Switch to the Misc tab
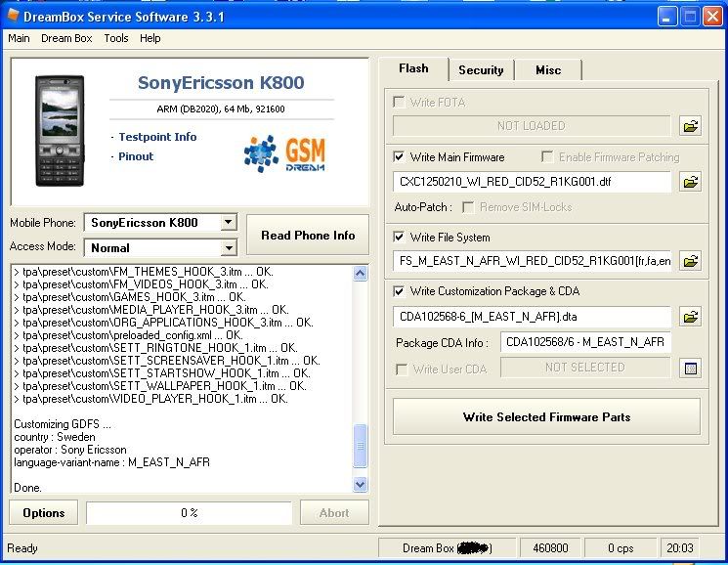728x565 pixels. (548, 70)
